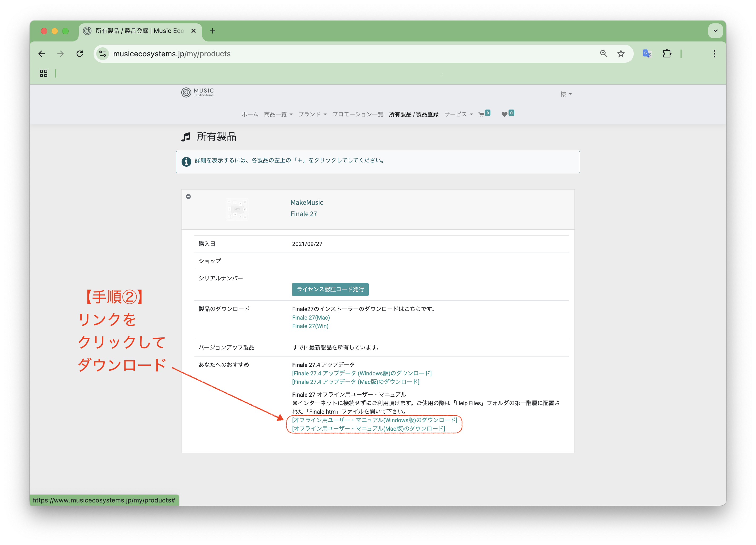This screenshot has height=545, width=756.
Task: Open the Google Translate extension icon
Action: tap(647, 54)
